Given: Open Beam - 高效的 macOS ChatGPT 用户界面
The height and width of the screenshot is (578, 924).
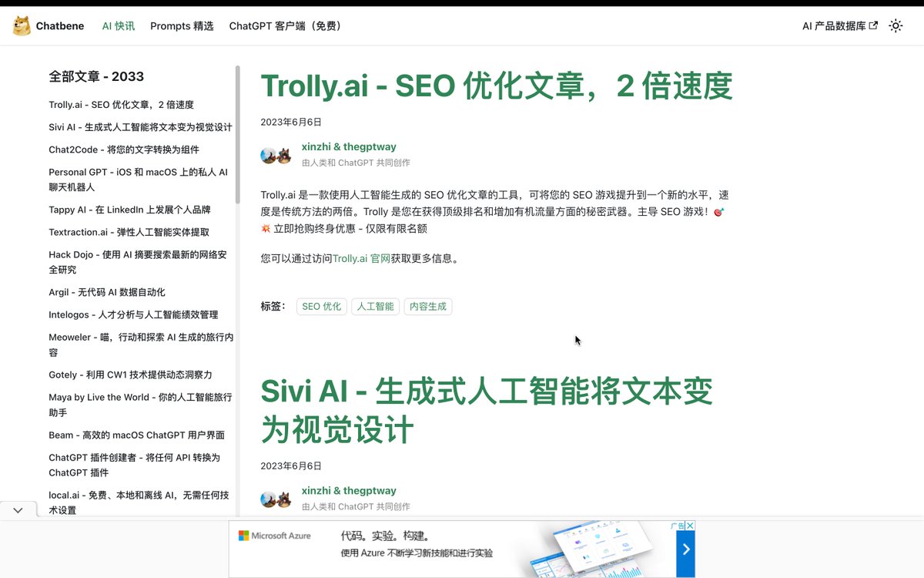Looking at the screenshot, I should click(x=136, y=435).
